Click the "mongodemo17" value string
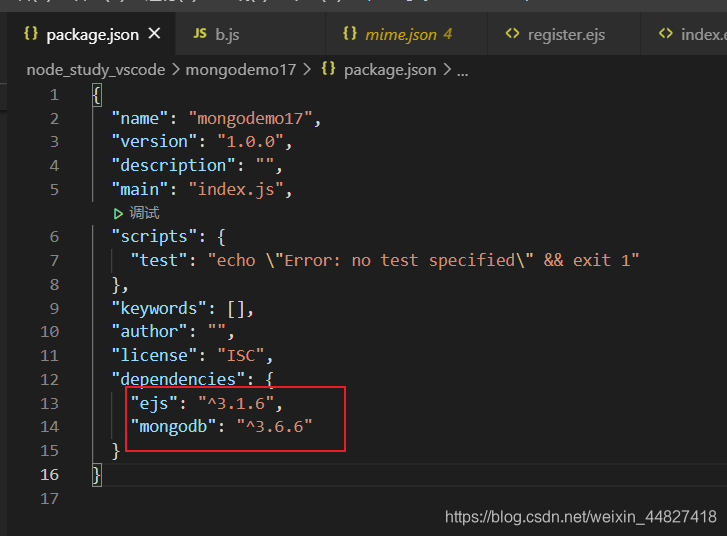 (251, 118)
